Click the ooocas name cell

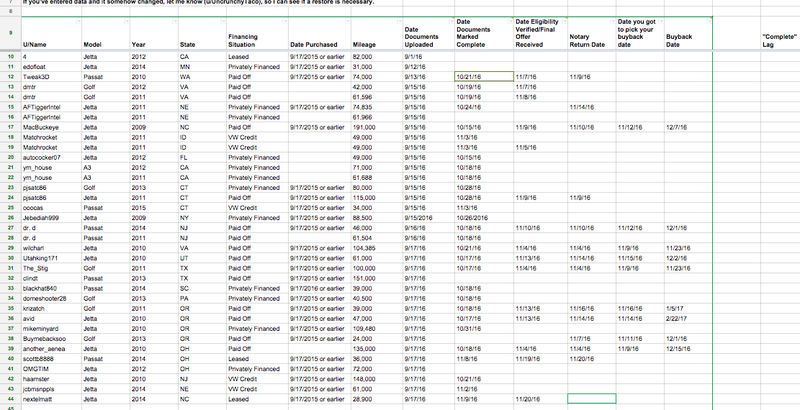click(x=51, y=208)
